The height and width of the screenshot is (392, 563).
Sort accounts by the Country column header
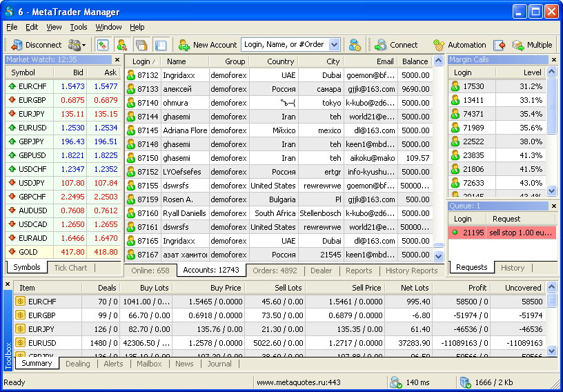274,61
